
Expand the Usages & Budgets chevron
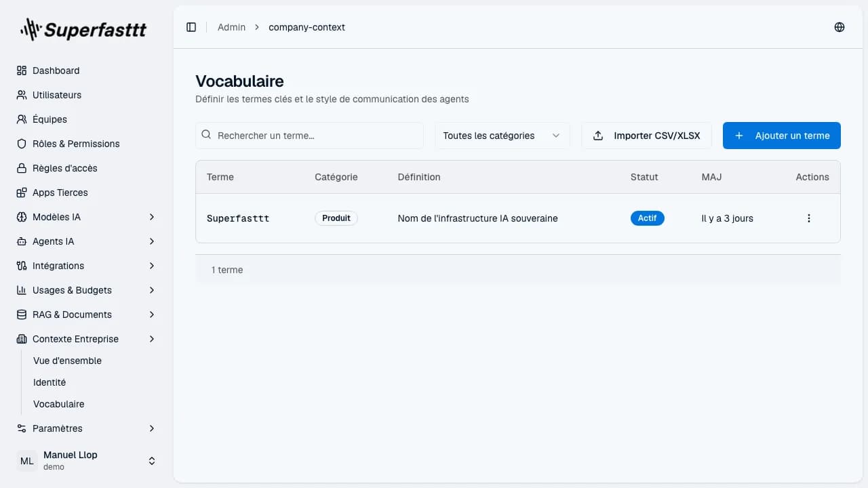[x=152, y=290]
